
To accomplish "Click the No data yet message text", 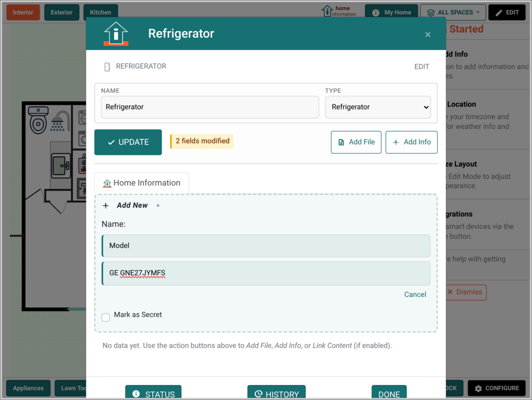I will [247, 345].
